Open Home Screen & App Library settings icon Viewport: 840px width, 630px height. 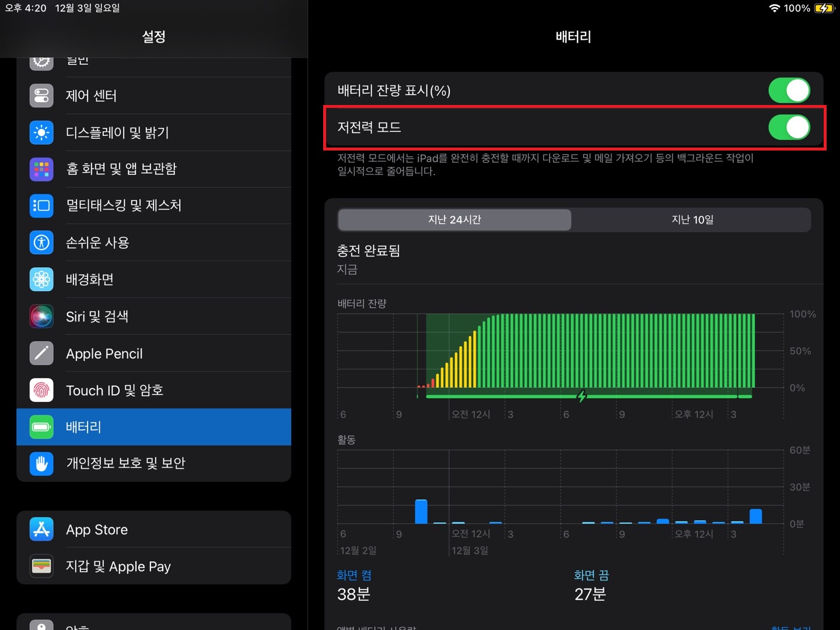click(41, 169)
